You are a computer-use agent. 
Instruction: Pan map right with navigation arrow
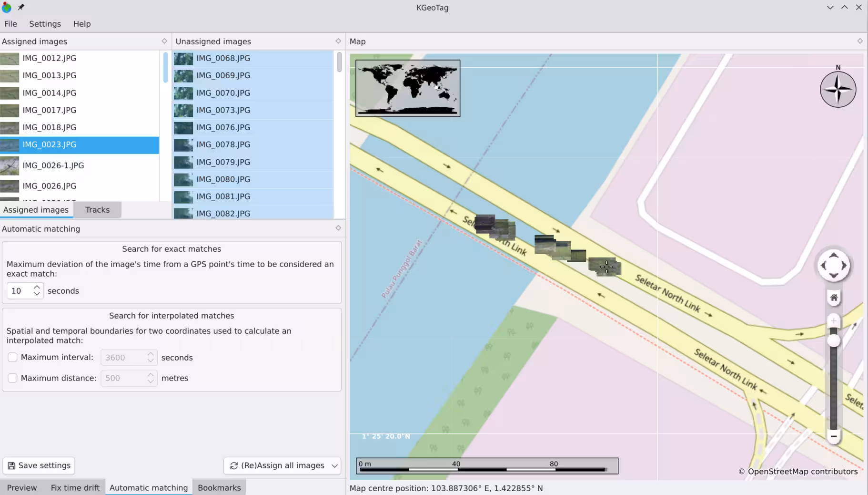click(x=844, y=265)
